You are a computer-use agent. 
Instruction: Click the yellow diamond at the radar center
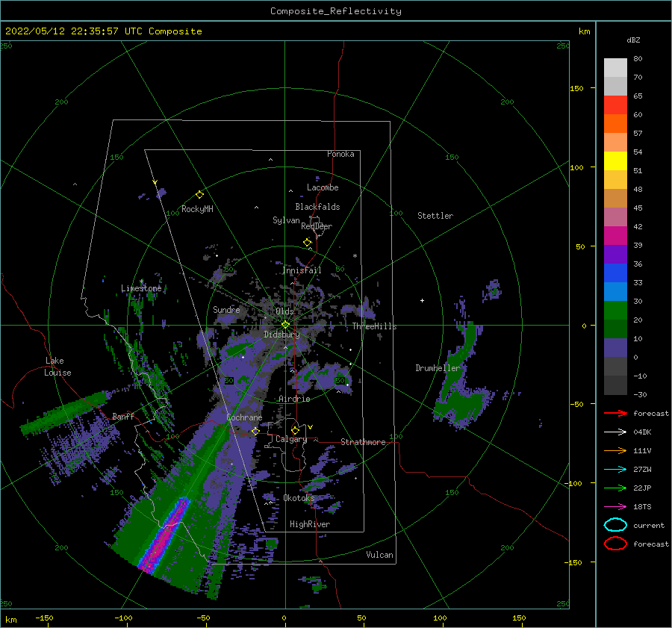coord(285,325)
